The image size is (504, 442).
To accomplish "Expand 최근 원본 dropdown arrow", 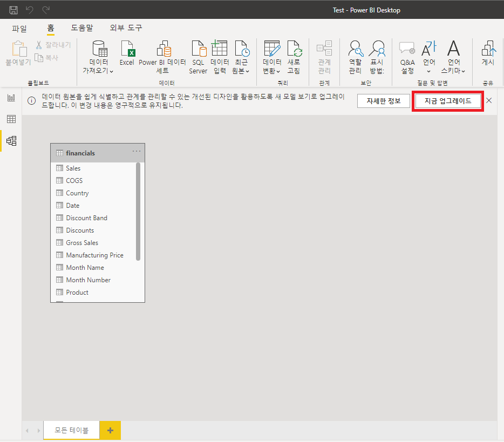I will pyautogui.click(x=248, y=71).
